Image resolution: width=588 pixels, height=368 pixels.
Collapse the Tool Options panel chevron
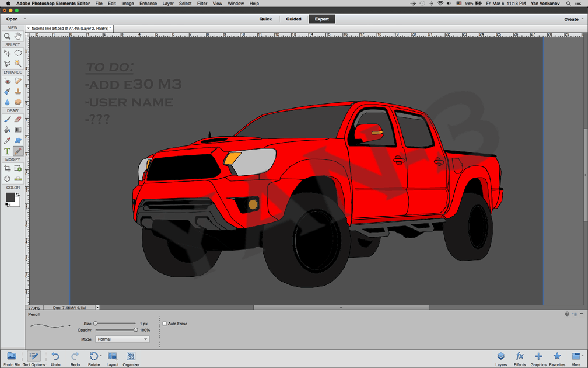click(x=582, y=314)
